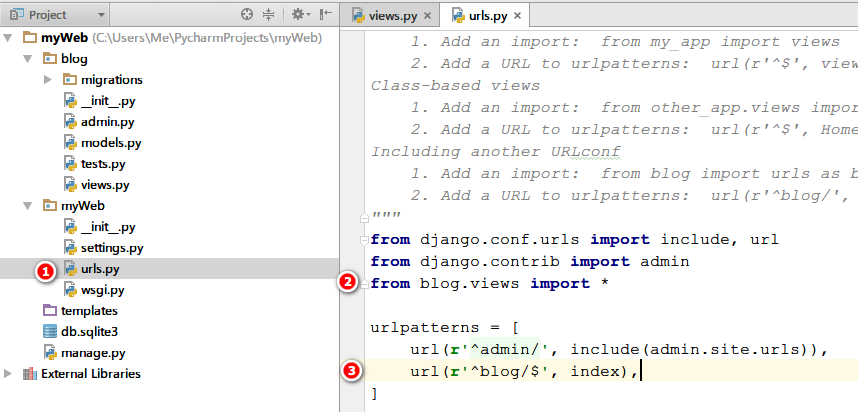
Task: Click the Python icon on urls.py tab
Action: point(459,16)
